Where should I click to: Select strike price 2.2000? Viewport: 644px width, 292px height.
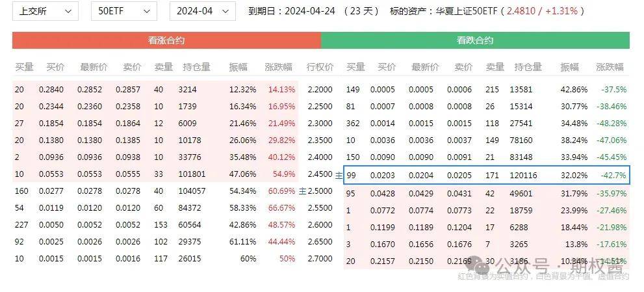click(x=320, y=89)
